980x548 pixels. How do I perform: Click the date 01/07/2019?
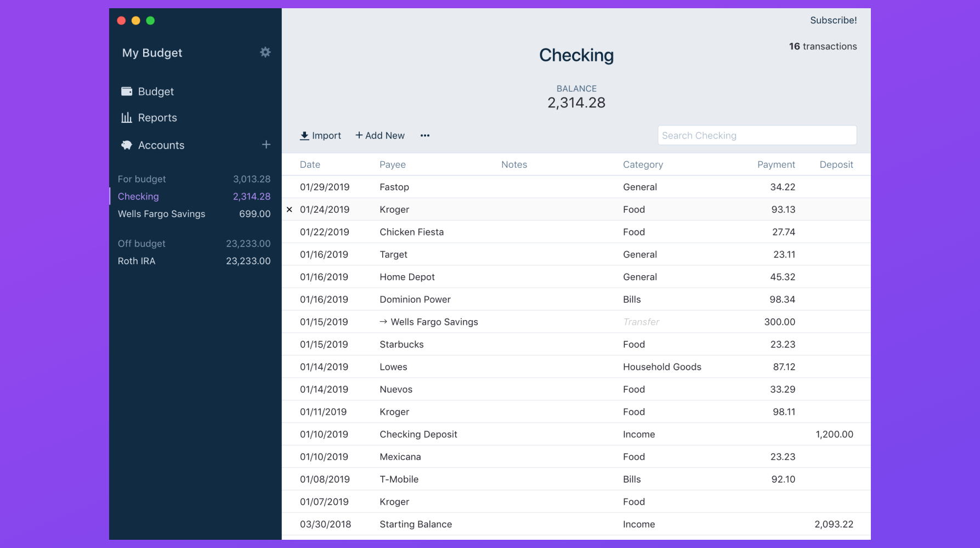pyautogui.click(x=324, y=501)
